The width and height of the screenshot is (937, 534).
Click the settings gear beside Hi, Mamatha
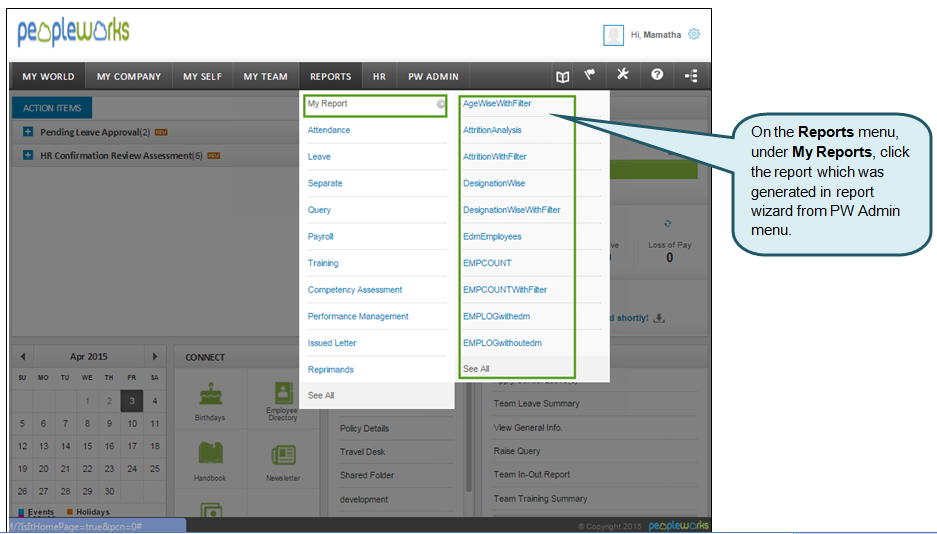(x=694, y=34)
